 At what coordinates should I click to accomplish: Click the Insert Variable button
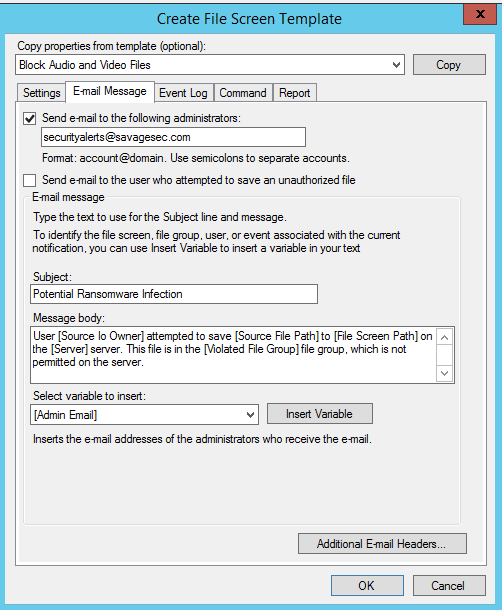click(319, 414)
